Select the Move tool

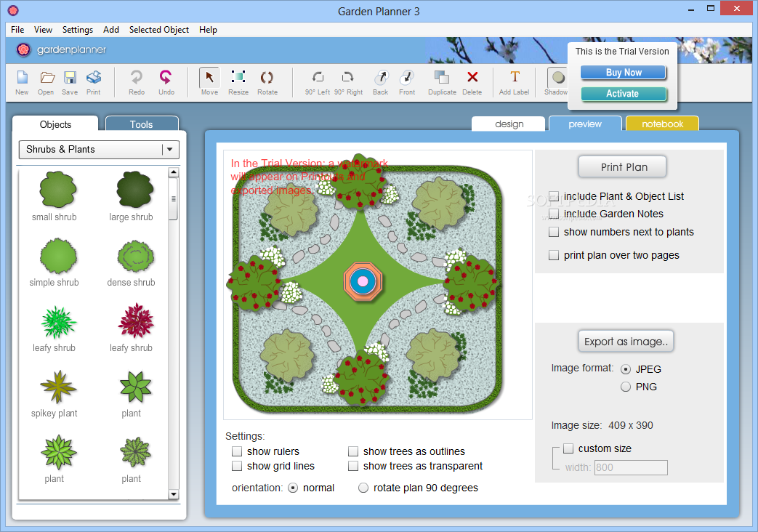[209, 81]
